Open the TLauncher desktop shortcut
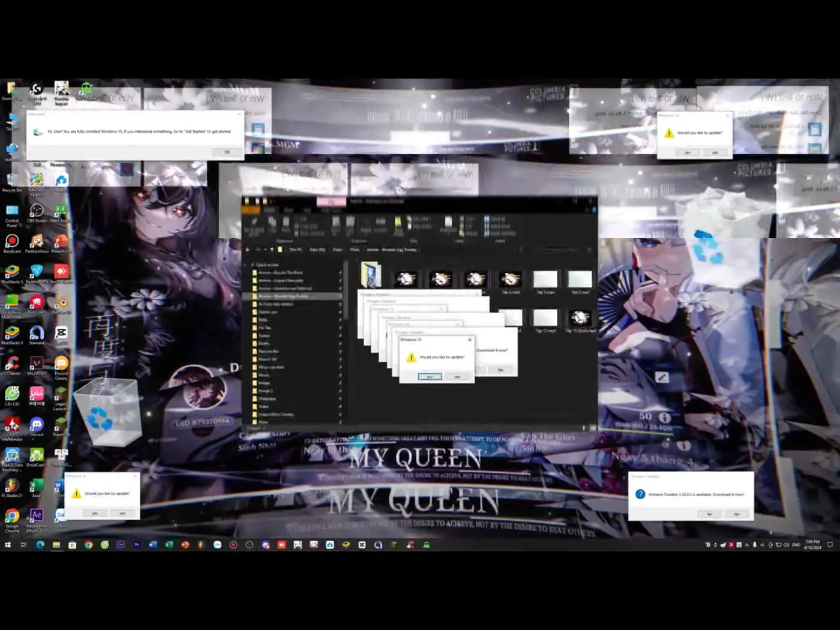This screenshot has height=630, width=840. [x=61, y=427]
